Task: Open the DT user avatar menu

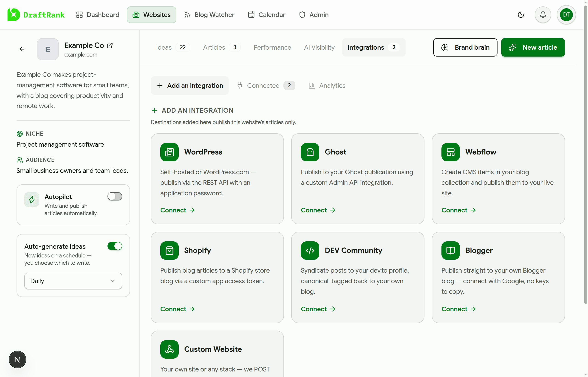Action: [566, 15]
